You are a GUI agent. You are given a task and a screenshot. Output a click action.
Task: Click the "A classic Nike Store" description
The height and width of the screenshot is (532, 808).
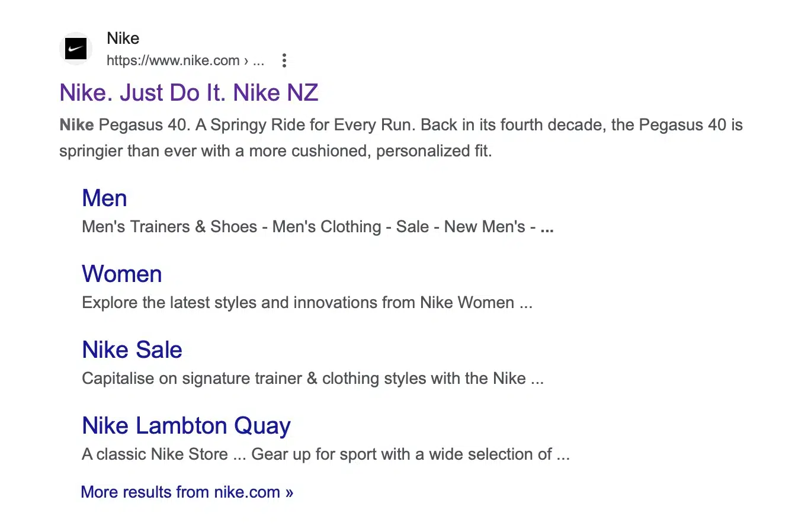click(155, 454)
